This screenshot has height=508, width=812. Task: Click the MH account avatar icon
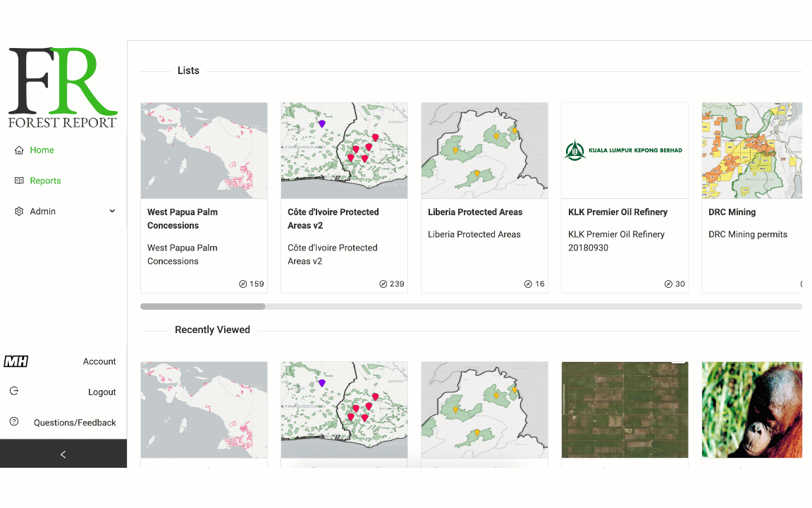tap(16, 361)
